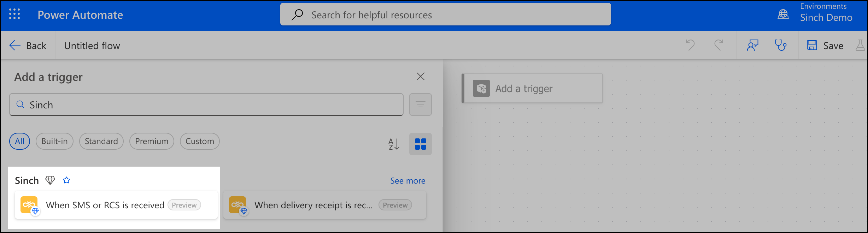Select the Premium filter chip
This screenshot has width=868, height=233.
point(152,141)
